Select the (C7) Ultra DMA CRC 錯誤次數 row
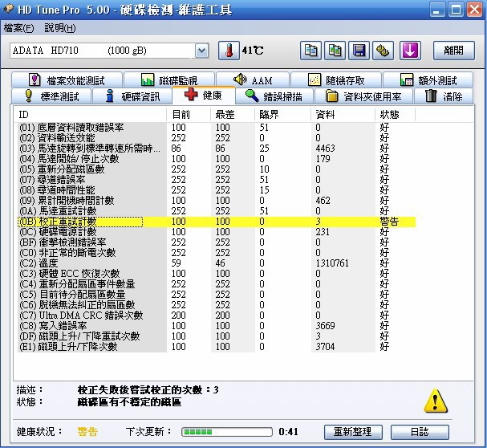Image resolution: width=487 pixels, height=448 pixels. pyautogui.click(x=216, y=316)
